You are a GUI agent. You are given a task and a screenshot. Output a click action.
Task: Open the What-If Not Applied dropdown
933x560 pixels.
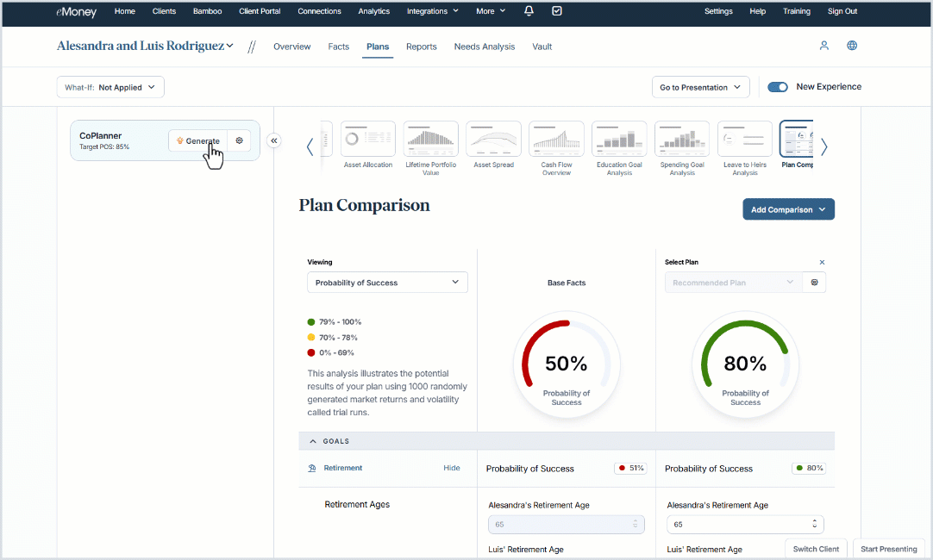point(110,86)
